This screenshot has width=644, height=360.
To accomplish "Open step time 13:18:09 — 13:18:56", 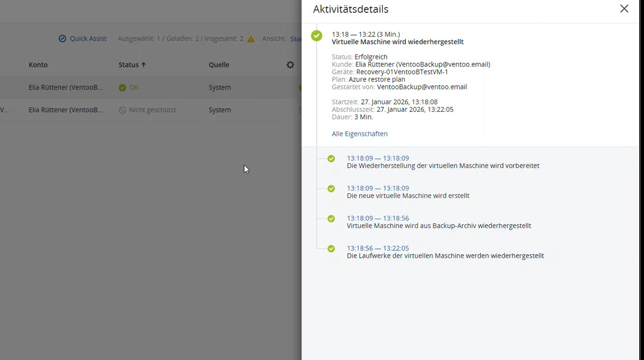I will (x=378, y=218).
